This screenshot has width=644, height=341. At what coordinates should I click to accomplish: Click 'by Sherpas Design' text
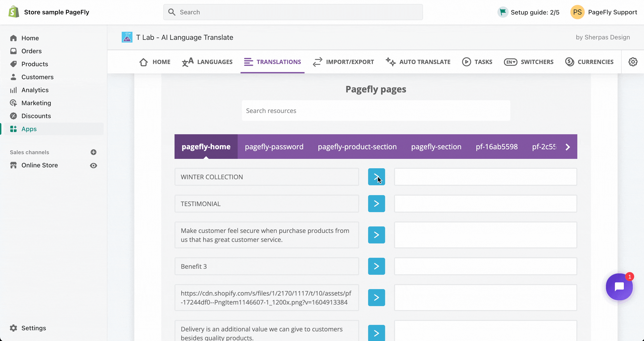603,37
